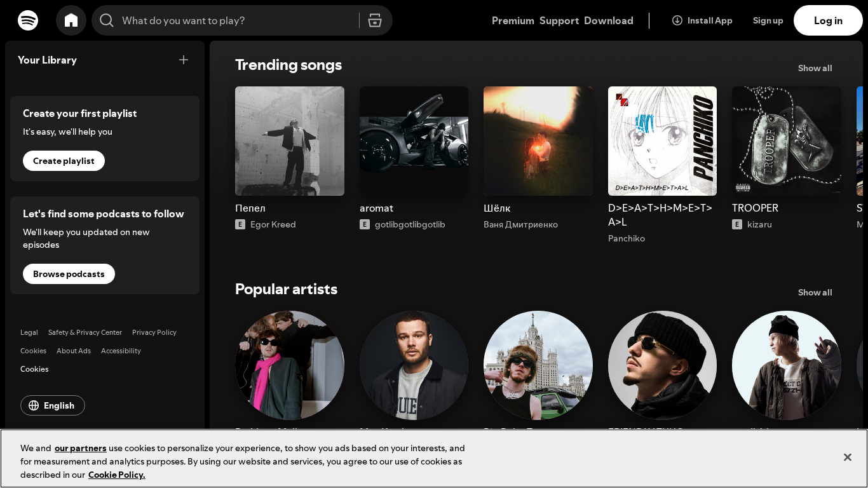Open Legal footer link
The width and height of the screenshot is (868, 488).
point(29,332)
